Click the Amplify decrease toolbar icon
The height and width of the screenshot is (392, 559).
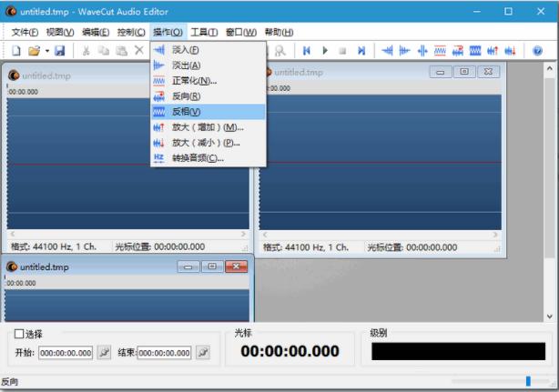pyautogui.click(x=510, y=51)
